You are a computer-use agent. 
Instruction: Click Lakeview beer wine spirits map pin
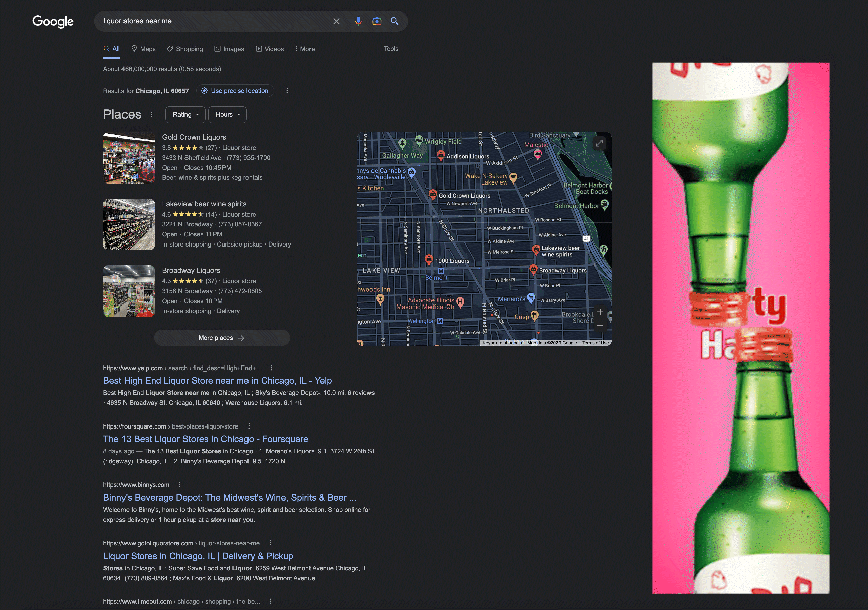536,250
